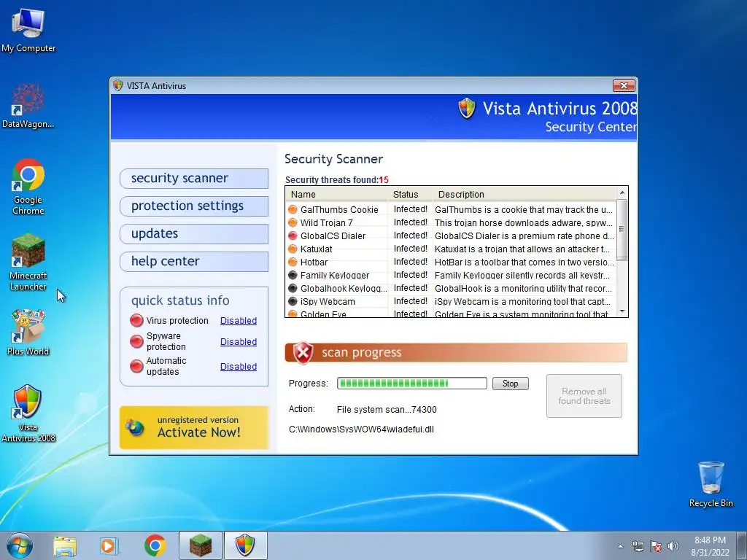This screenshot has width=747, height=560.
Task: Open Plus World desktop shortcut
Action: point(28,332)
